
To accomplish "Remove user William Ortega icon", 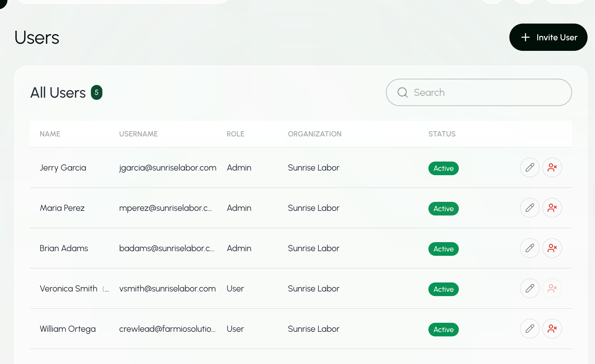I will click(x=552, y=329).
